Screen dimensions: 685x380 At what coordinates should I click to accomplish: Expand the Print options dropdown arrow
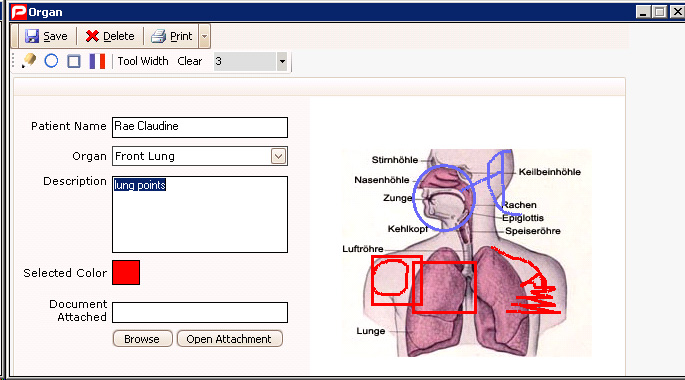204,36
